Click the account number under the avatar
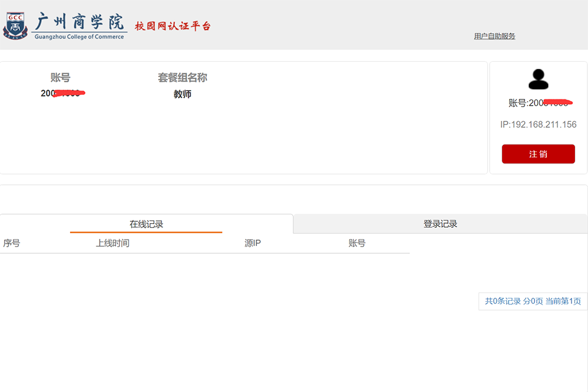The image size is (588, 392). pos(539,103)
